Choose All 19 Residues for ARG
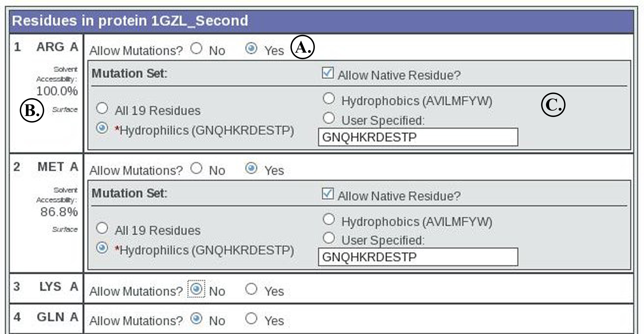 [x=102, y=108]
